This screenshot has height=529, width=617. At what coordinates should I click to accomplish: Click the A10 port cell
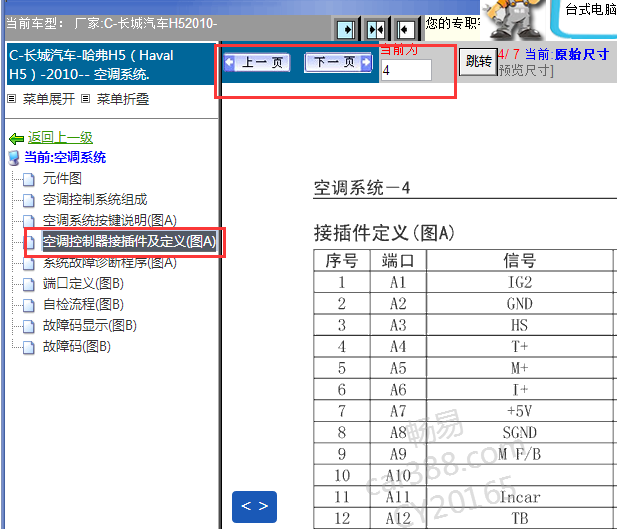[x=398, y=475]
